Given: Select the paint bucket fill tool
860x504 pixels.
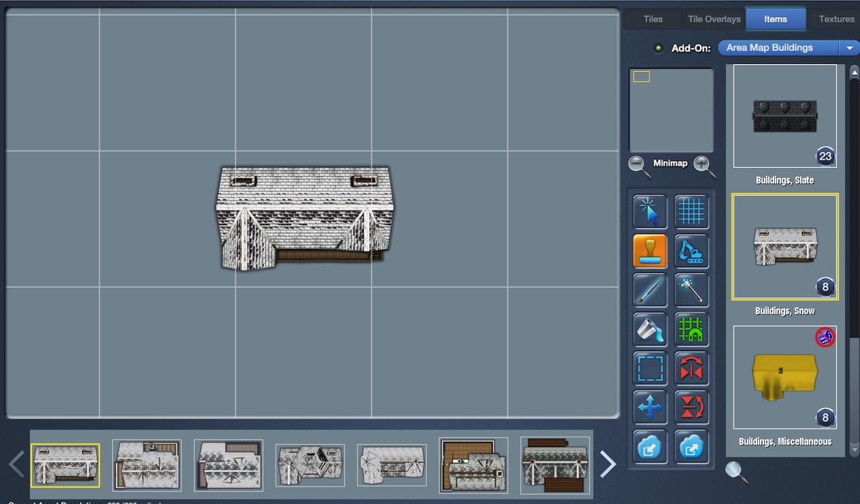Looking at the screenshot, I should (650, 330).
